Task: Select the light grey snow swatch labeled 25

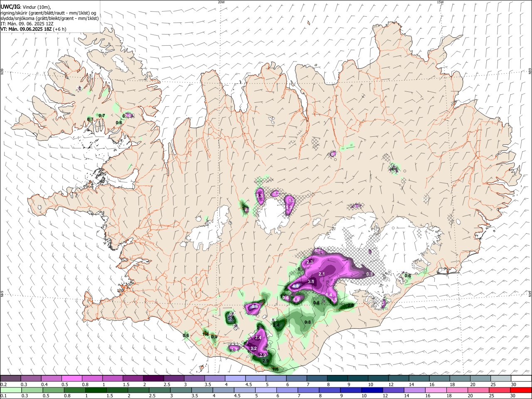Action: pos(500,378)
